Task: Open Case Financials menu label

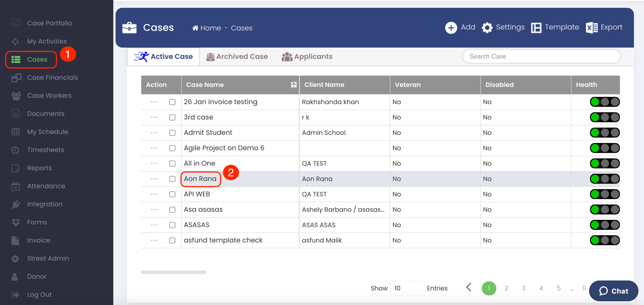Action: pos(52,77)
